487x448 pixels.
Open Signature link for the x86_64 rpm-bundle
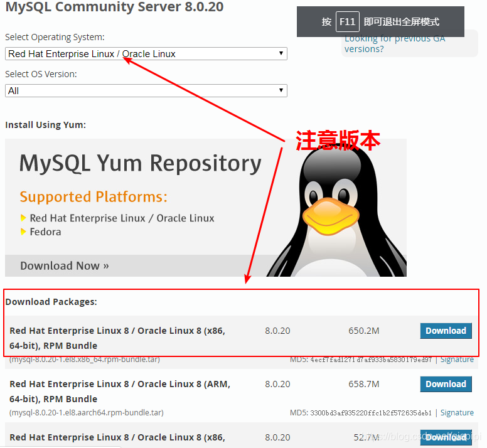[x=457, y=360]
